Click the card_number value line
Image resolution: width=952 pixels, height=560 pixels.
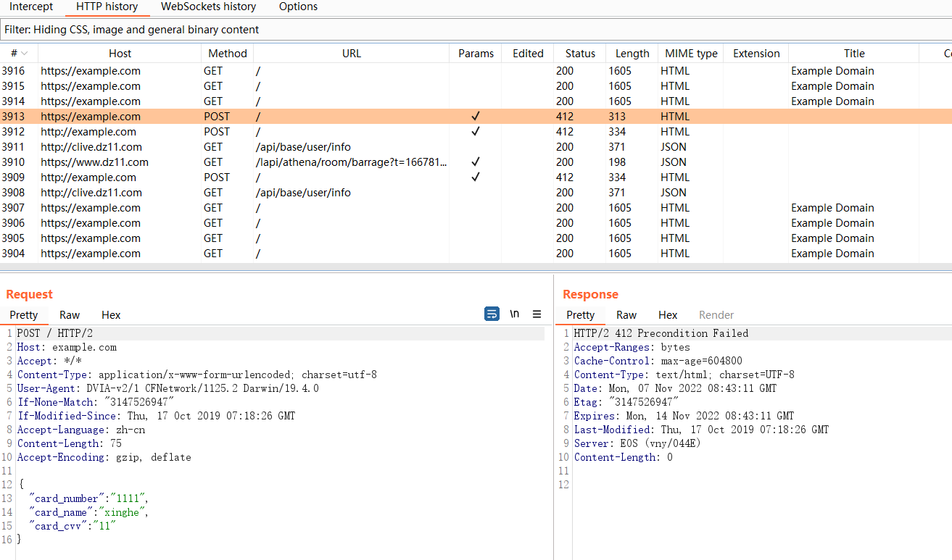point(88,498)
